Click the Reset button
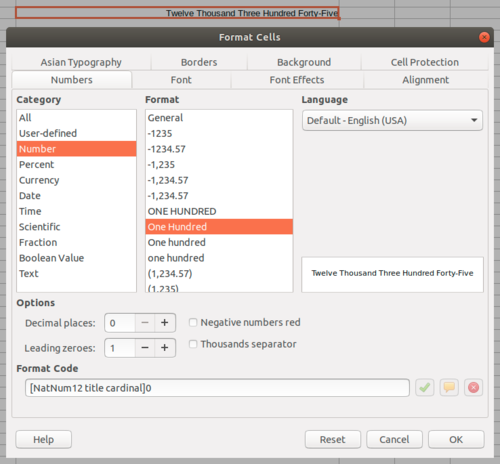The image size is (500, 464). click(x=333, y=439)
